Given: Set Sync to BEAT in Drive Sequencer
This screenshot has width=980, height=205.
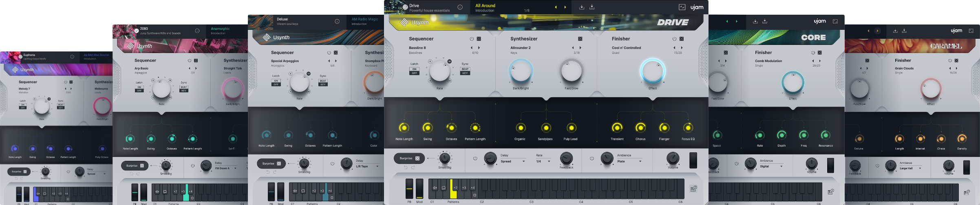Looking at the screenshot, I should [x=465, y=69].
